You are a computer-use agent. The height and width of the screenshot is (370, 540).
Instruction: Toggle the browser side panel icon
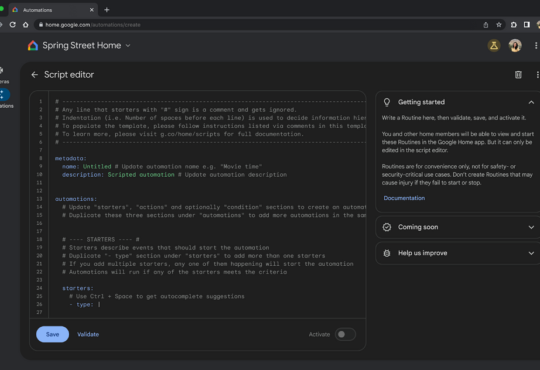point(527,25)
